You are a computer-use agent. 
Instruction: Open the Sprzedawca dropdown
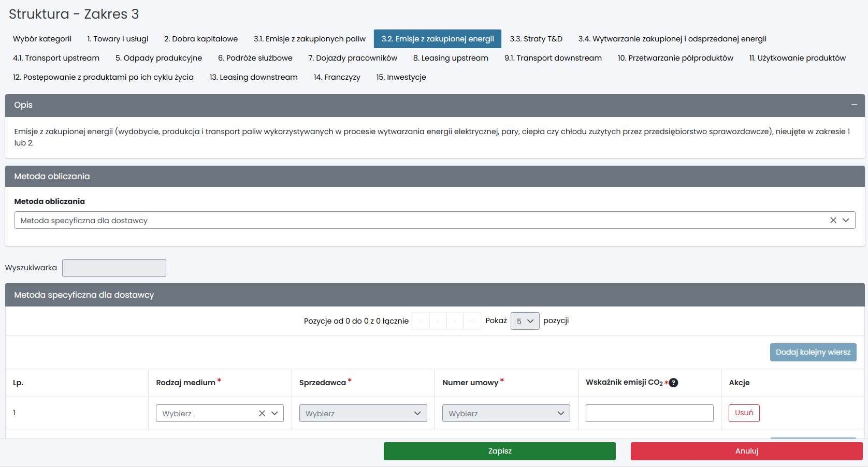(x=363, y=413)
